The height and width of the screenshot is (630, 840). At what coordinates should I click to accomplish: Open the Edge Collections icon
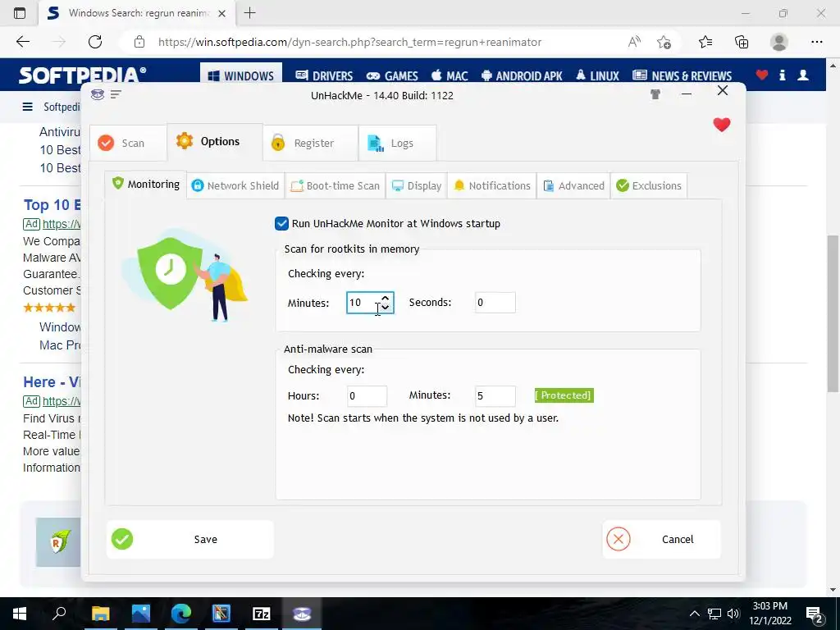pyautogui.click(x=742, y=42)
